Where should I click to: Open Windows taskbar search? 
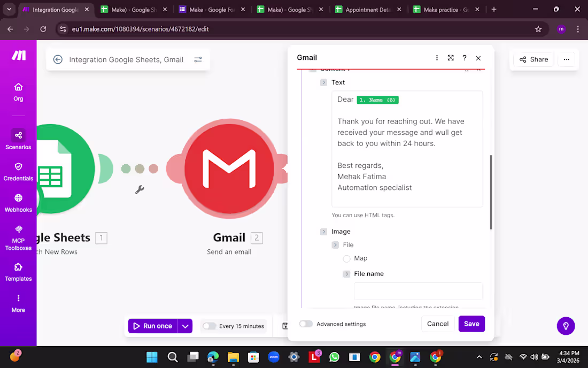pos(173,357)
